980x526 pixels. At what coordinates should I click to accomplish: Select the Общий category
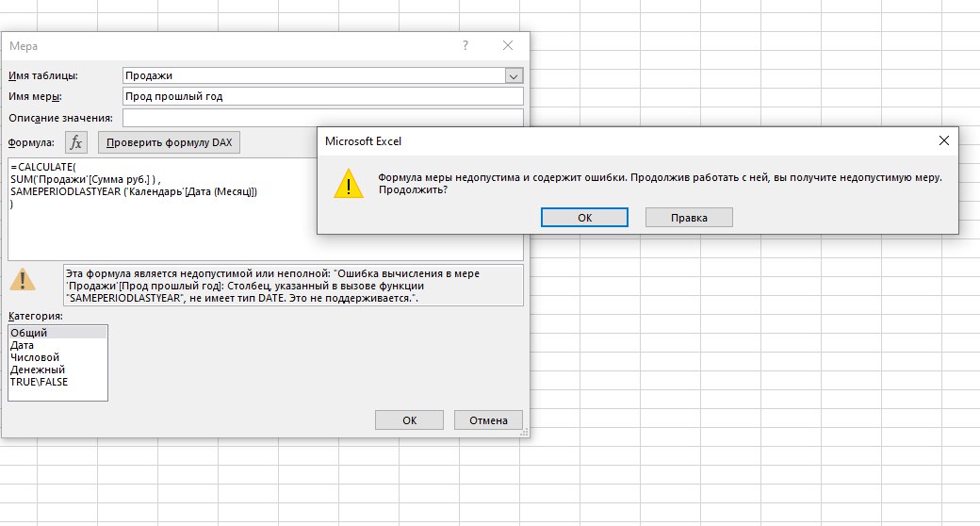point(57,333)
